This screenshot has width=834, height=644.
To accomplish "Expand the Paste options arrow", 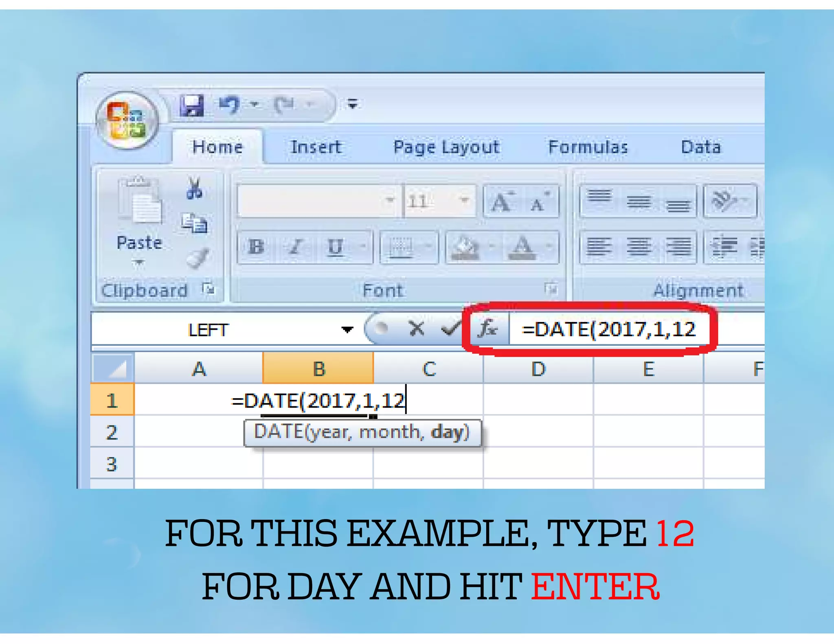I will 138,263.
